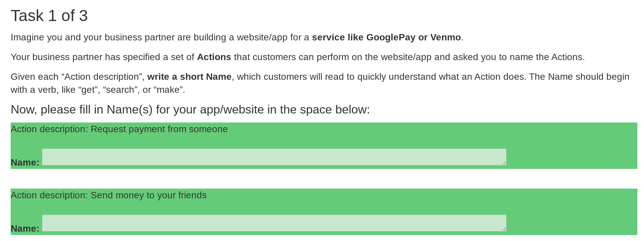644x241 pixels.
Task: Click the white gap between the green action boxes
Action: [x=324, y=179]
